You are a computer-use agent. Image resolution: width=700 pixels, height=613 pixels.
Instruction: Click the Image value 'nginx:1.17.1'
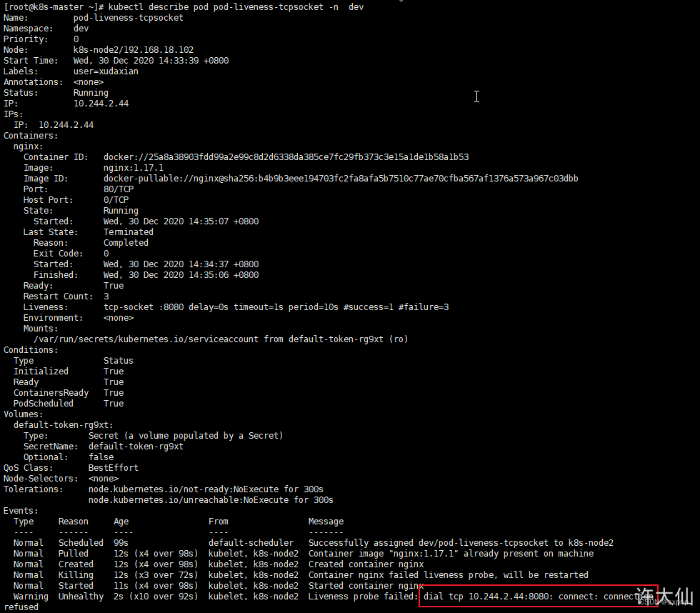pyautogui.click(x=134, y=168)
